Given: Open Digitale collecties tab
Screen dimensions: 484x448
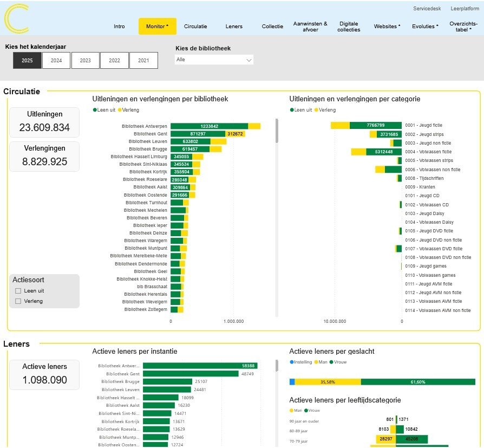Looking at the screenshot, I should coord(349,27).
